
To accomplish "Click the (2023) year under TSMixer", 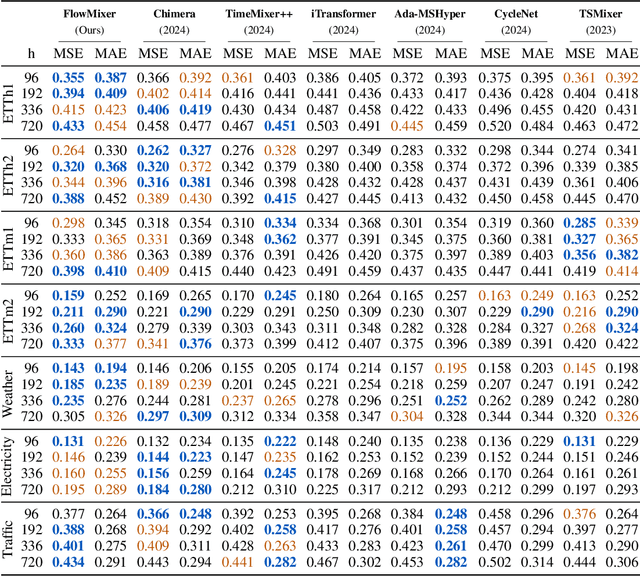I will 600,30.
